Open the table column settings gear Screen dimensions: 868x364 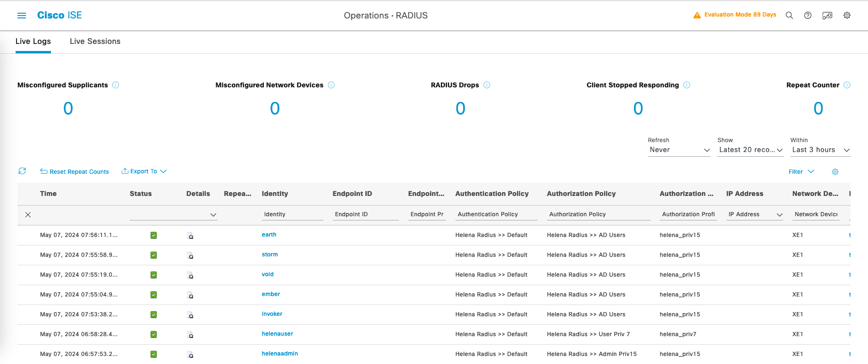(x=835, y=172)
